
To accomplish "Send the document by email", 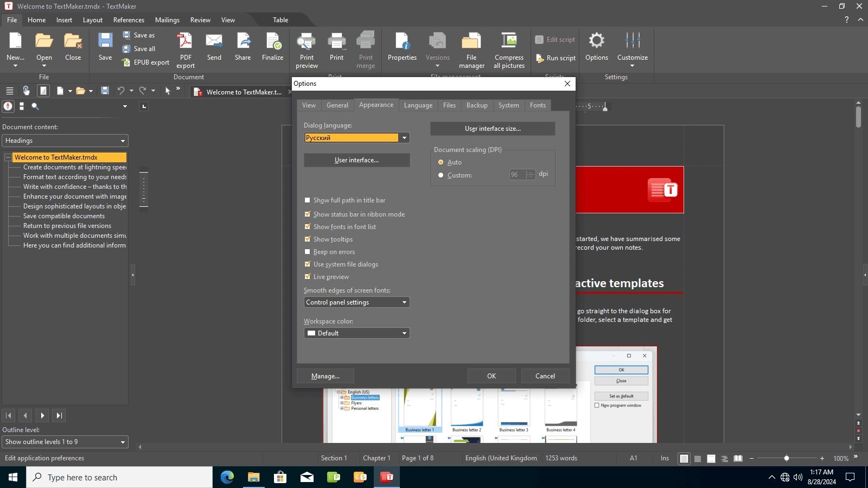I will pos(214,47).
